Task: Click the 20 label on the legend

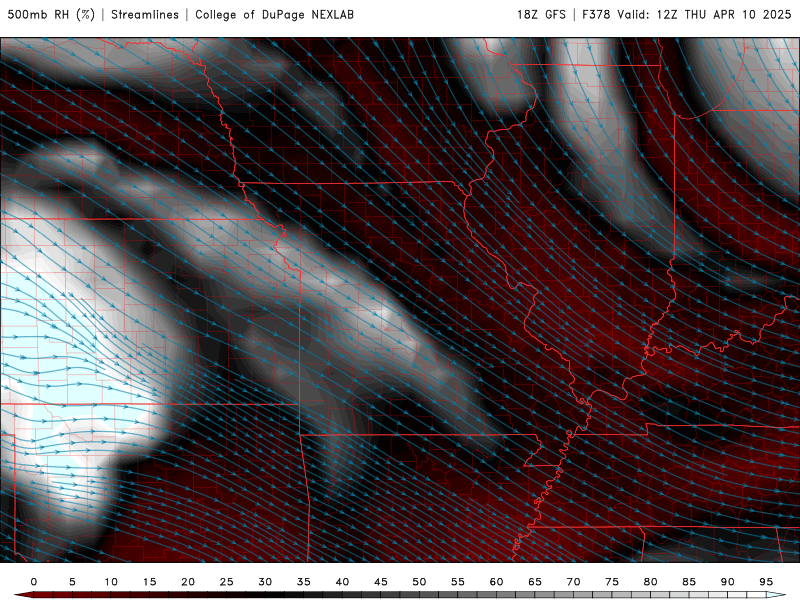Action: pos(188,582)
